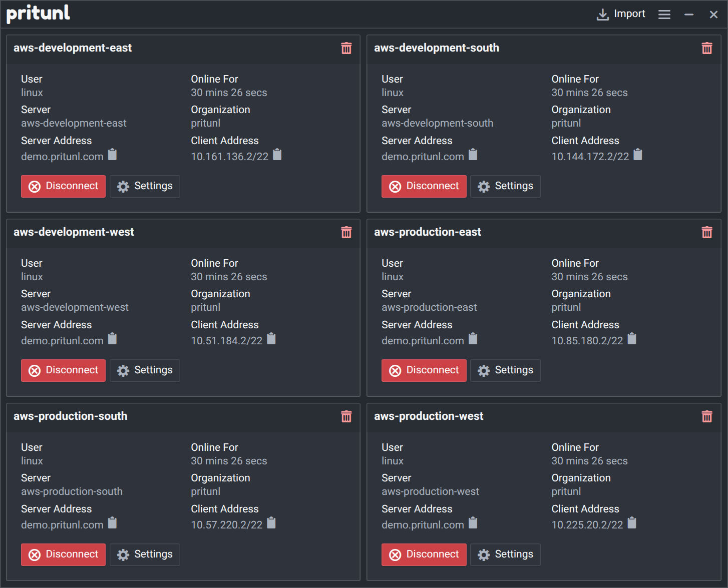The height and width of the screenshot is (588, 728).
Task: Open Settings for aws-development-south
Action: 505,186
